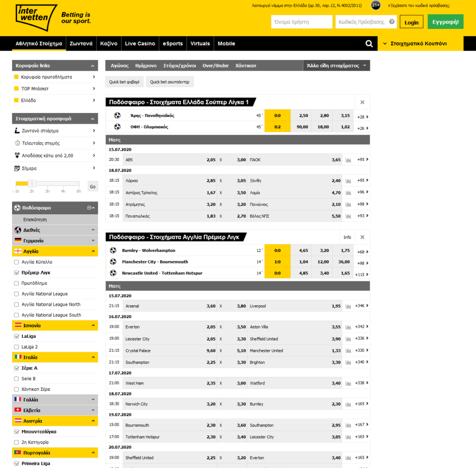476x468 pixels.
Task: Check the Πρωτάθλημα checkbox
Action: [x=16, y=283]
